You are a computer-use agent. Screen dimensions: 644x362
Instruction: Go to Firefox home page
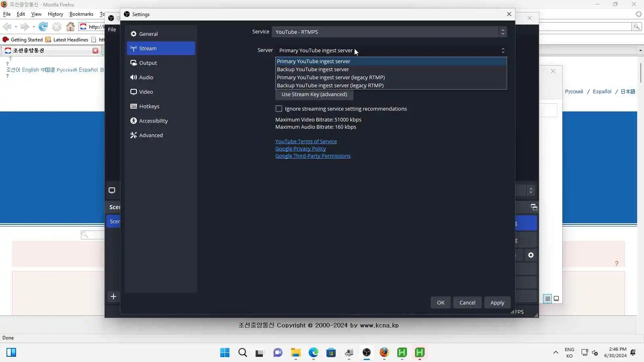pos(70,27)
